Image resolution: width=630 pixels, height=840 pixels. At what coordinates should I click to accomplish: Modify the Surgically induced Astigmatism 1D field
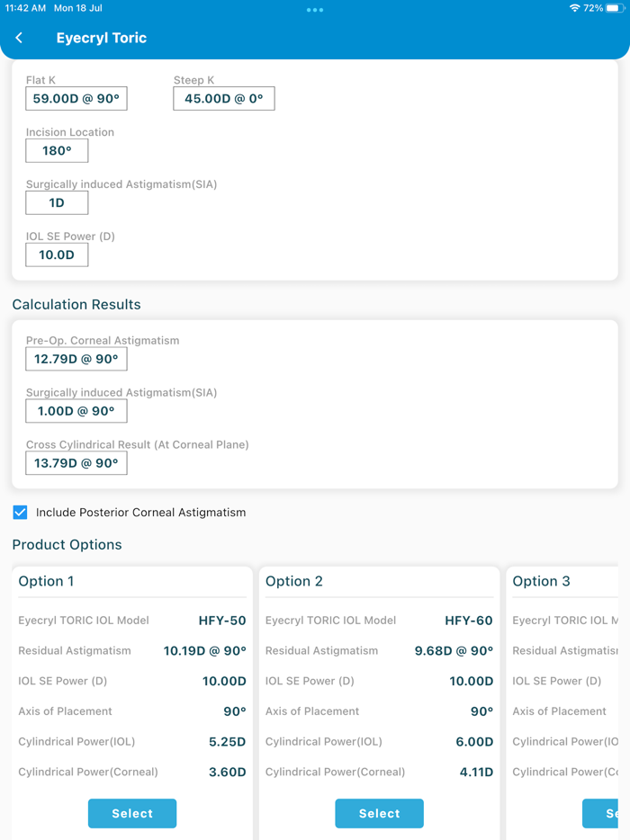click(x=57, y=202)
